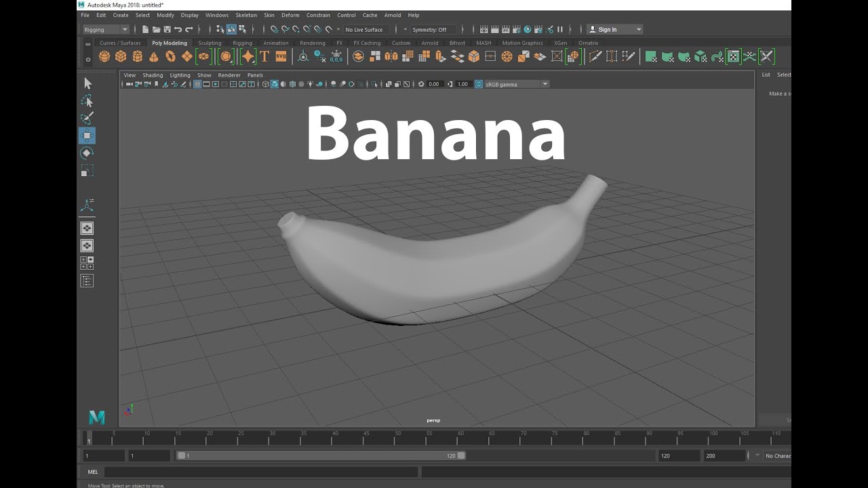
Task: Create a polygon plane from the shelf
Action: click(187, 56)
